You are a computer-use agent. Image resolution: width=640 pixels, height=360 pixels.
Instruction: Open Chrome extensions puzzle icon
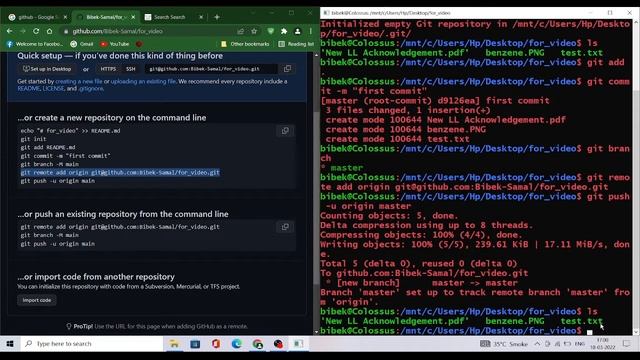coord(284,31)
